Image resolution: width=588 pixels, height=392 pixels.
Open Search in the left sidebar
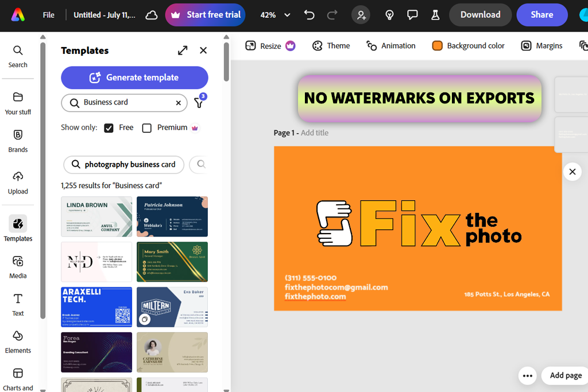[x=18, y=57]
